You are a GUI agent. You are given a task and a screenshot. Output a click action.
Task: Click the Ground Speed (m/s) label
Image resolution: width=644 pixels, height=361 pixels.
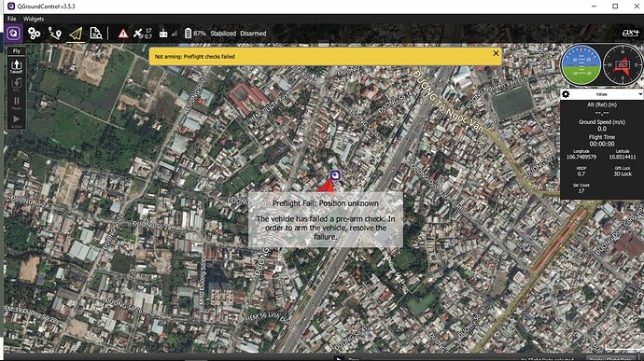[602, 122]
